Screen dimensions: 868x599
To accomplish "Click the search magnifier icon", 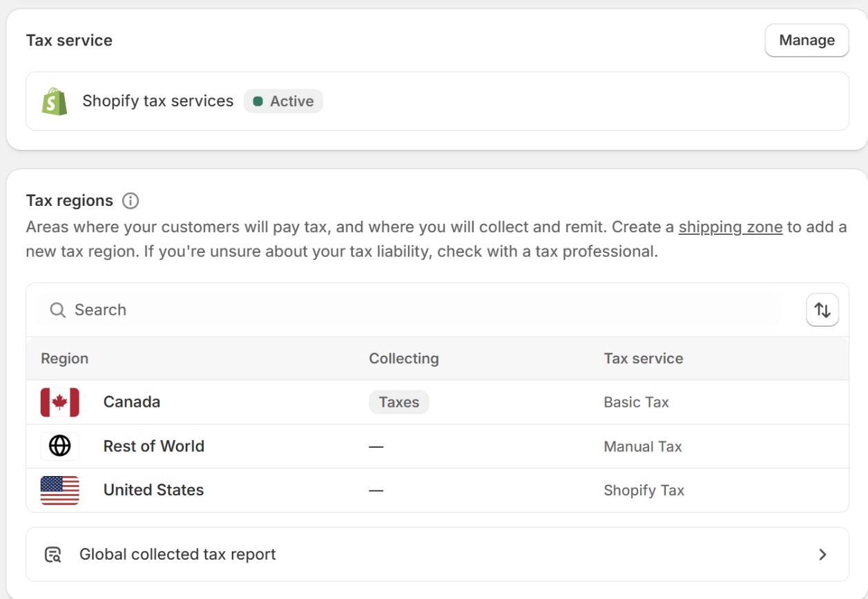I will [x=58, y=310].
